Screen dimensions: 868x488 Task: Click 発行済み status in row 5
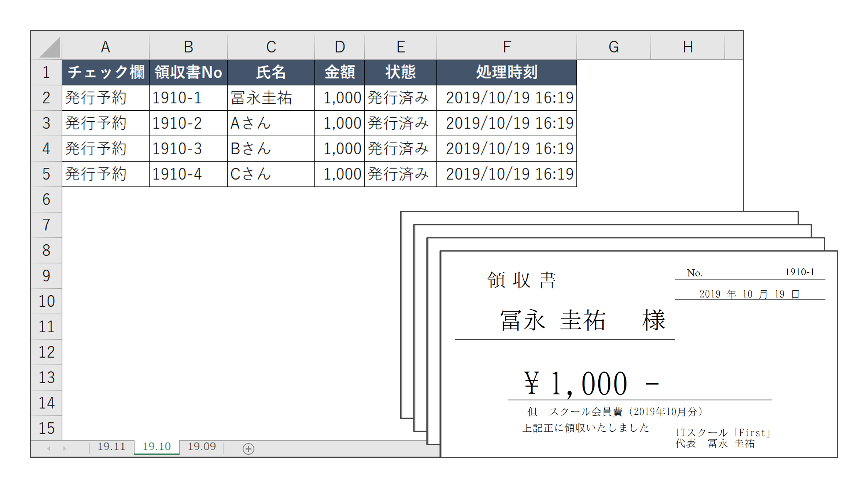(x=401, y=174)
